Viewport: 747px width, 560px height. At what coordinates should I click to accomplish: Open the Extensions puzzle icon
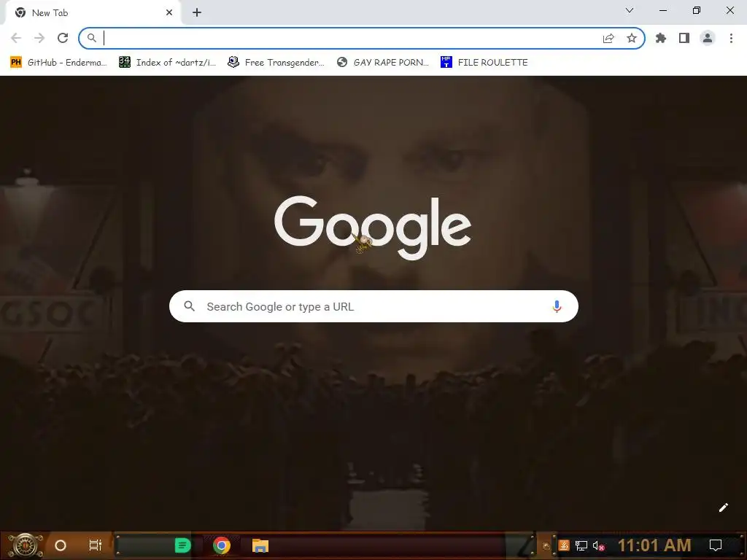[x=661, y=38]
